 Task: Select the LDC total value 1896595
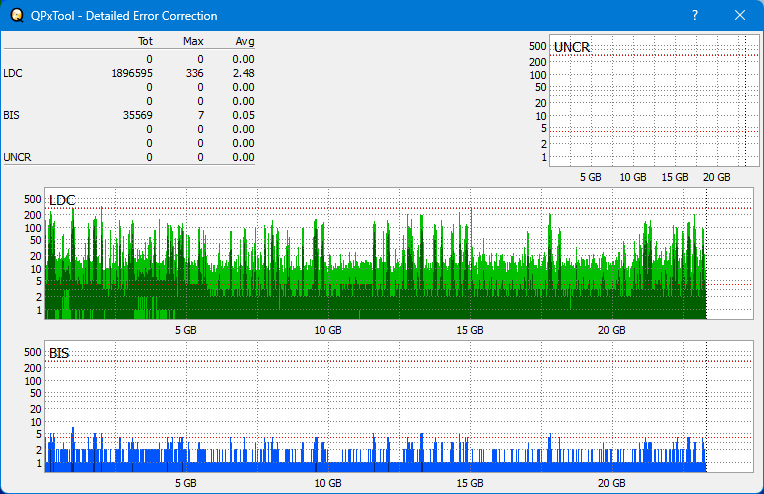click(132, 73)
